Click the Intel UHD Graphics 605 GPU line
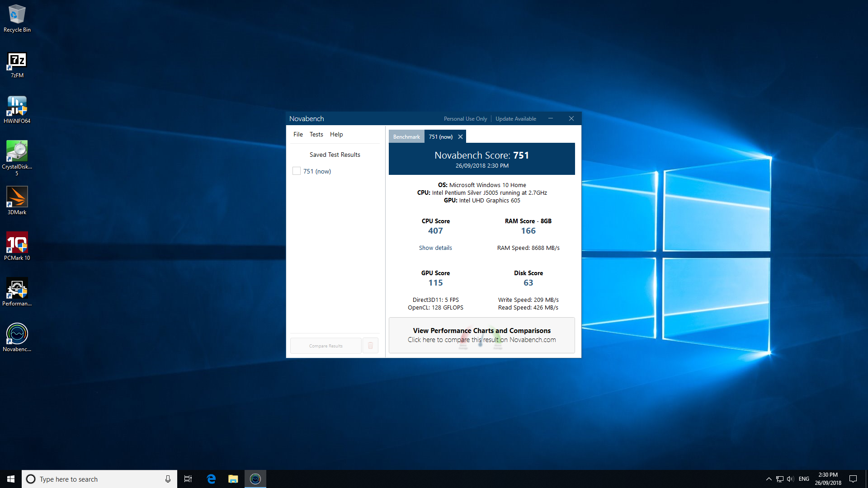The image size is (868, 488). click(x=482, y=200)
